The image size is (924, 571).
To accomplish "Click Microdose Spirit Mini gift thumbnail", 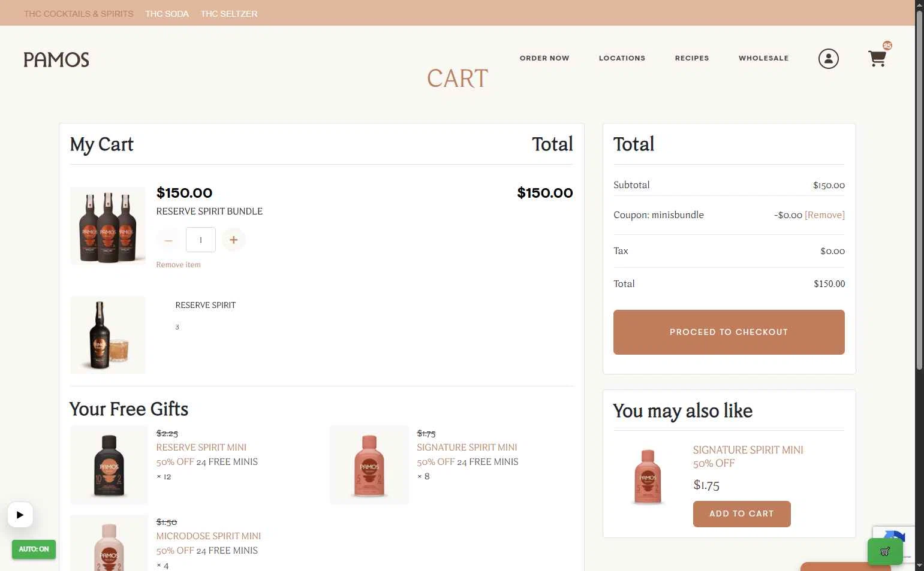I will pyautogui.click(x=109, y=543).
